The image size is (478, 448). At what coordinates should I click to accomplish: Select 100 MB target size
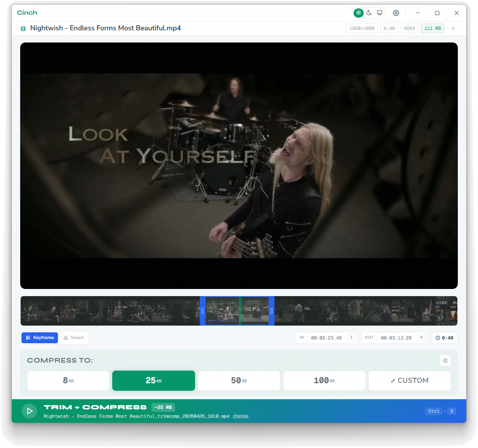click(324, 381)
